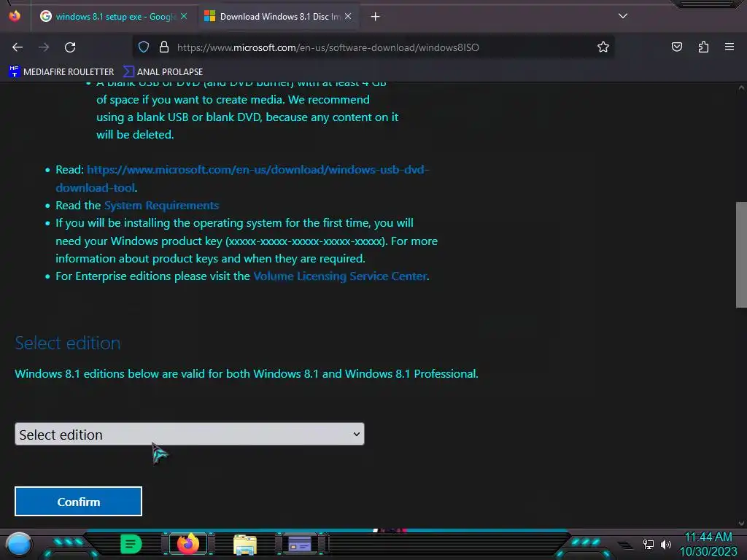Bookmark this page with the star
Viewport: 747px width, 560px height.
coord(603,47)
